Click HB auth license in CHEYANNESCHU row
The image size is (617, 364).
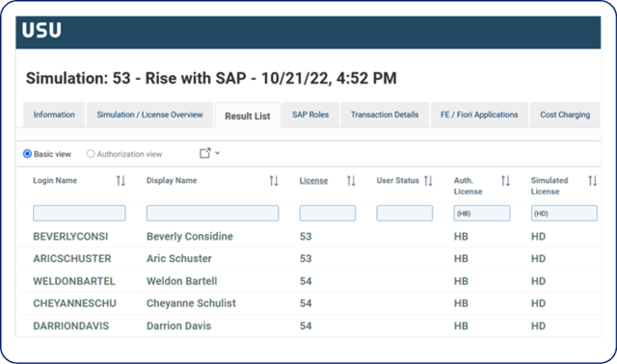(461, 303)
